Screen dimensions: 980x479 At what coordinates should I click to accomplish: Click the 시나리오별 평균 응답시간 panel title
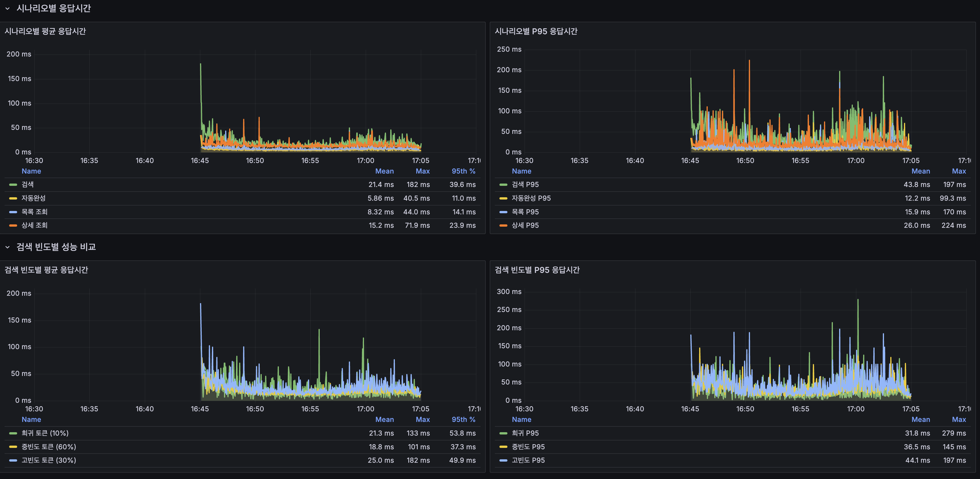coord(45,32)
